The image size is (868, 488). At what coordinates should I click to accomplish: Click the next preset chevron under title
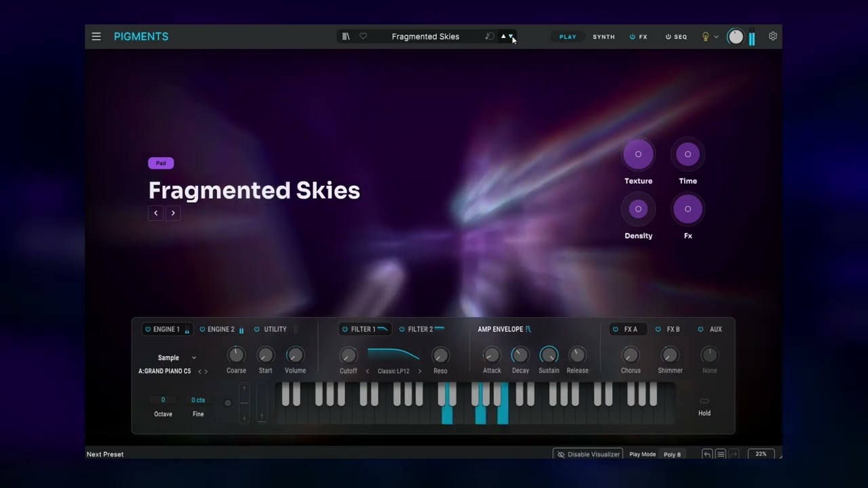(x=173, y=213)
